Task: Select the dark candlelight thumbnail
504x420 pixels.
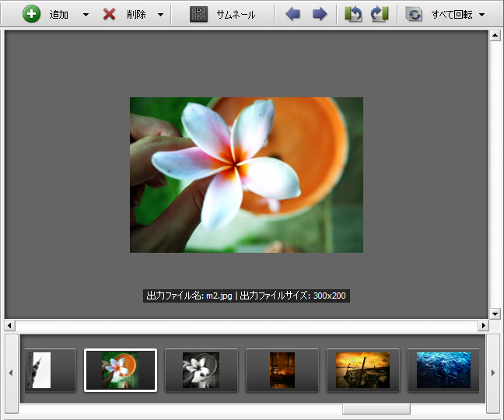Action: click(282, 370)
